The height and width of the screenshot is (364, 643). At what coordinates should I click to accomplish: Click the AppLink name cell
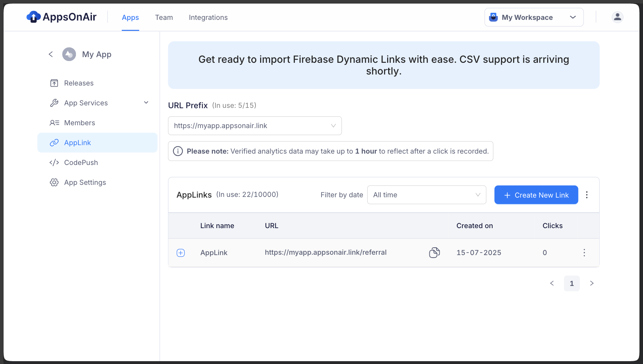pos(214,253)
